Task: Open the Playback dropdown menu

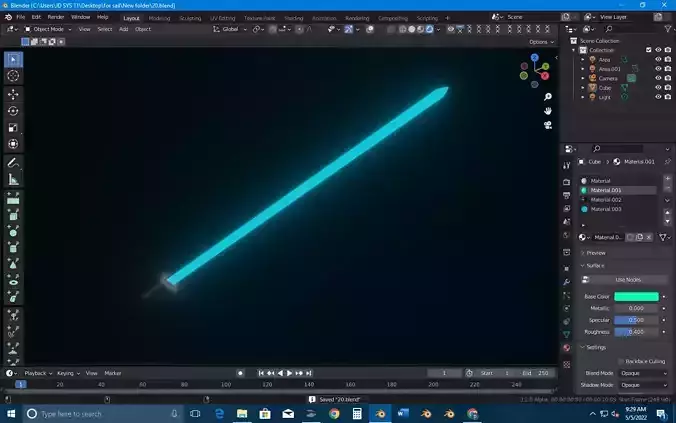Action: click(x=38, y=373)
